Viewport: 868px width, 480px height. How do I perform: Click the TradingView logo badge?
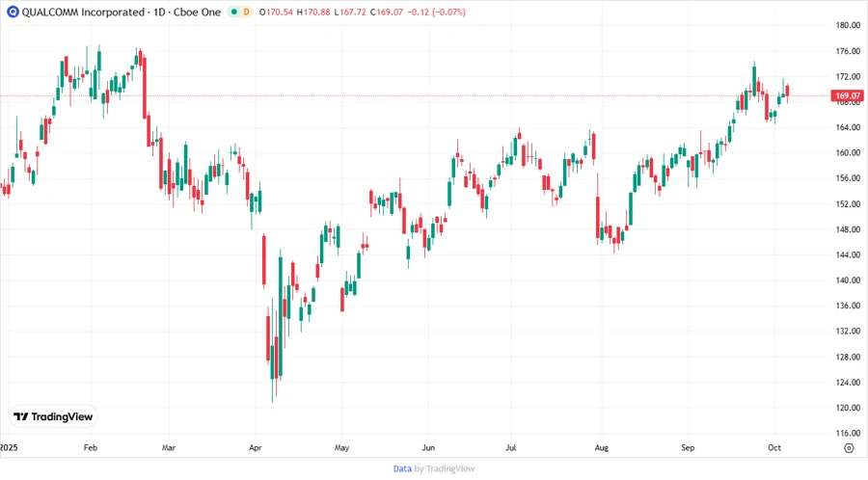point(53,417)
